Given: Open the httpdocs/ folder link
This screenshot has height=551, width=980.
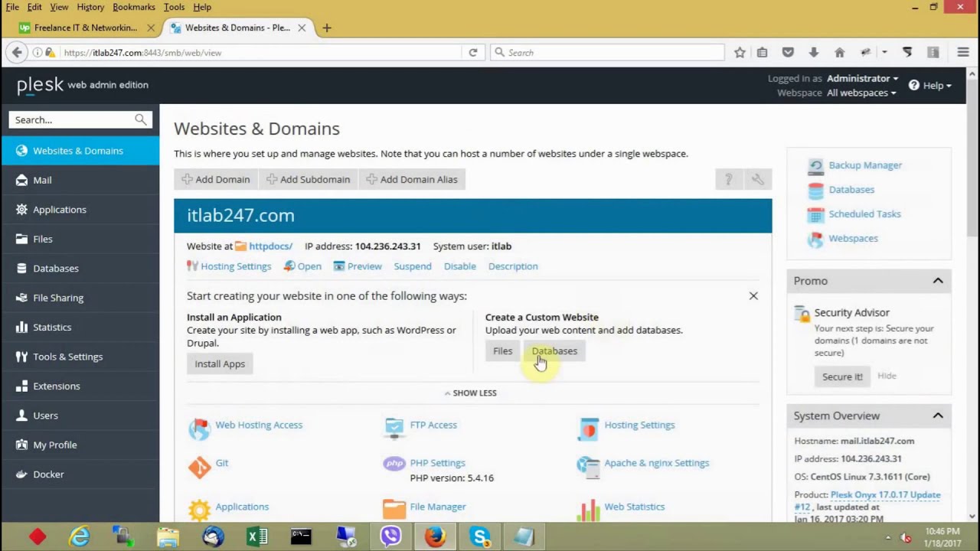Looking at the screenshot, I should tap(270, 246).
